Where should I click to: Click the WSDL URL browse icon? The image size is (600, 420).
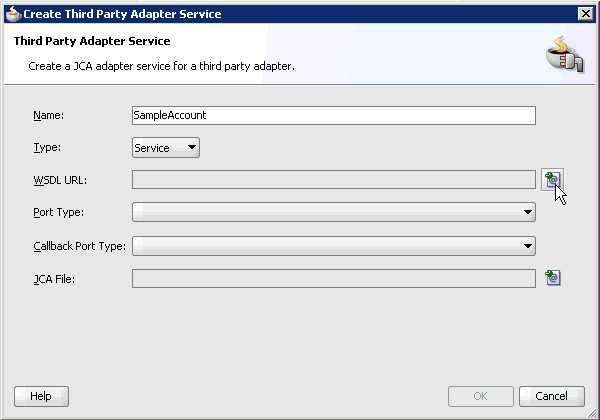[x=552, y=179]
